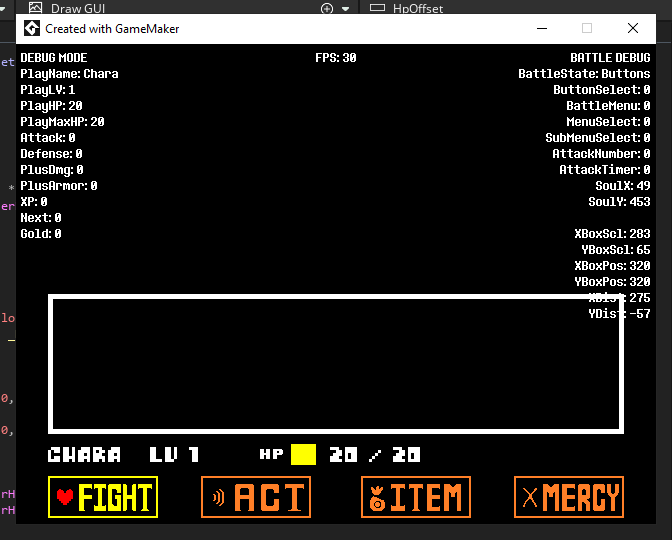Click 'PlayName: Chara' debug line

[69, 74]
